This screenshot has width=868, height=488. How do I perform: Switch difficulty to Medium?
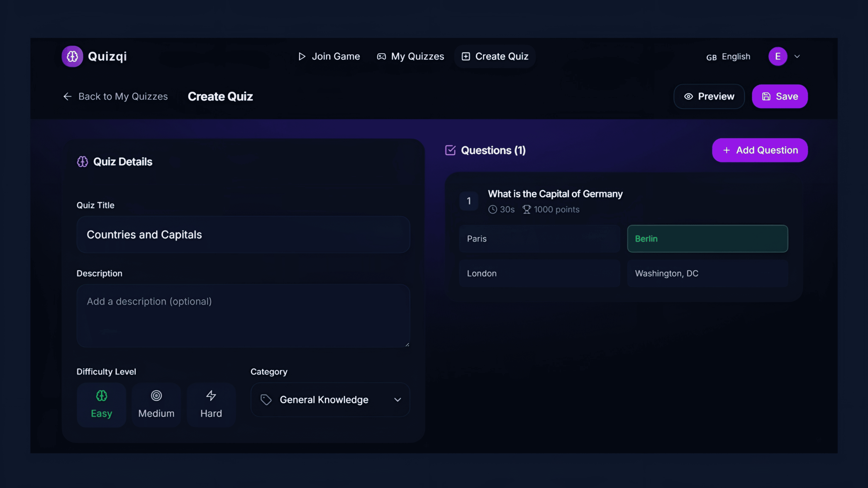[156, 405]
